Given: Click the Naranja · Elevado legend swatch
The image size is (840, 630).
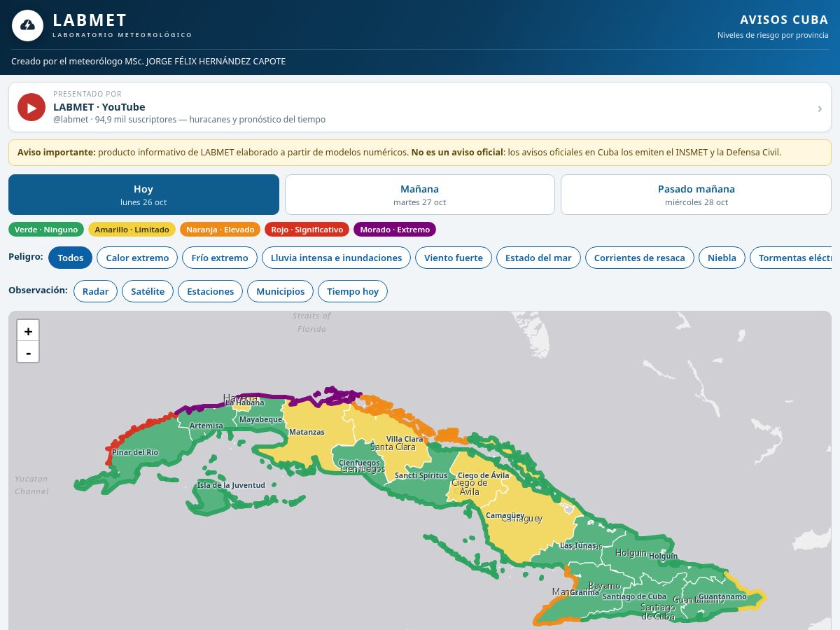Looking at the screenshot, I should point(220,230).
